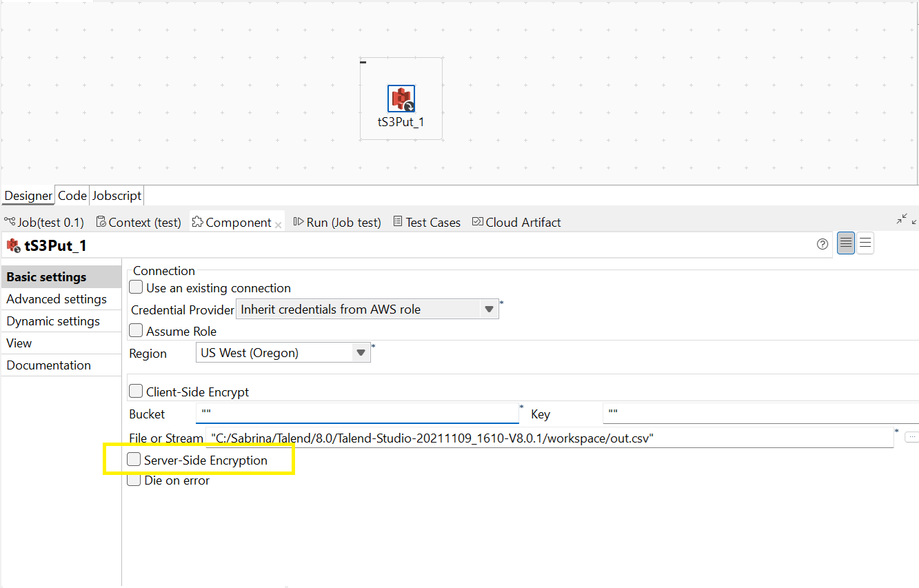Image resolution: width=919 pixels, height=588 pixels.
Task: Collapse the panel using the minimize arrows icon
Action: click(x=903, y=219)
